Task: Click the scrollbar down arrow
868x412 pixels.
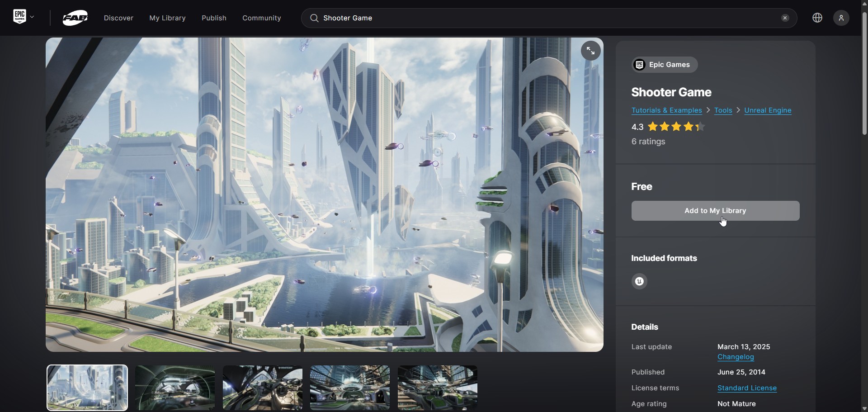Action: [x=864, y=408]
